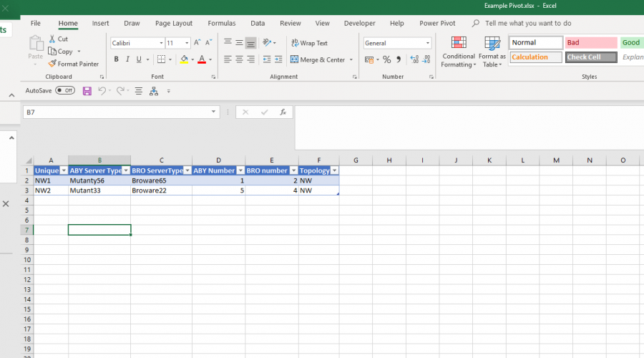Apply Comma Style format
644x358 pixels.
click(x=399, y=59)
